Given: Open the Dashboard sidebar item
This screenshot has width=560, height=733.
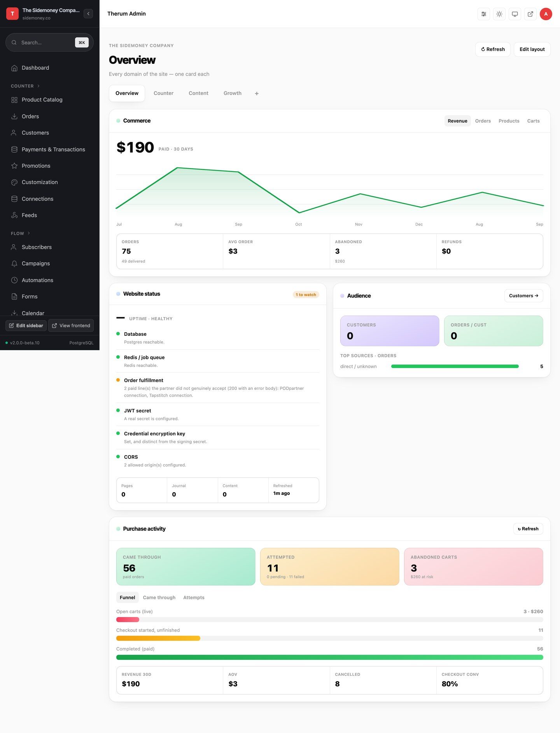Looking at the screenshot, I should coord(50,68).
